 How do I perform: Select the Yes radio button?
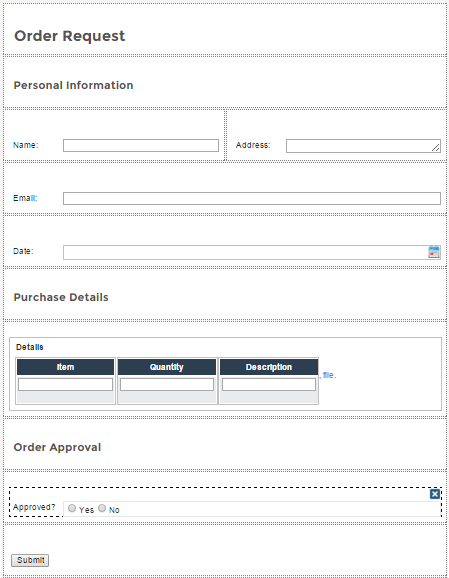(x=72, y=508)
